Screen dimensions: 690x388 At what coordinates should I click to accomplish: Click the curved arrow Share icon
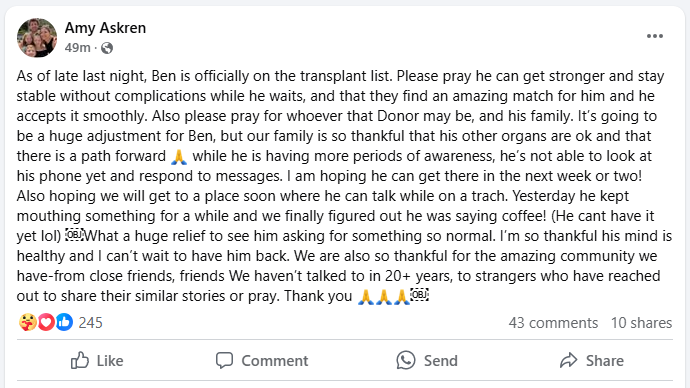tap(569, 360)
